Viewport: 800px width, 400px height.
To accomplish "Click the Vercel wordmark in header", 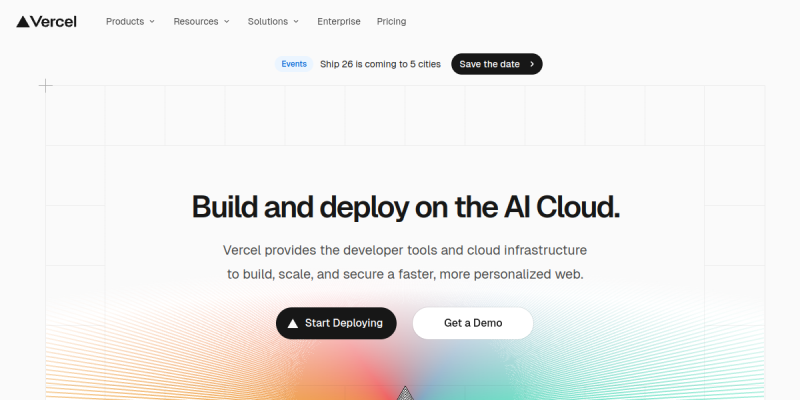I will [54, 21].
